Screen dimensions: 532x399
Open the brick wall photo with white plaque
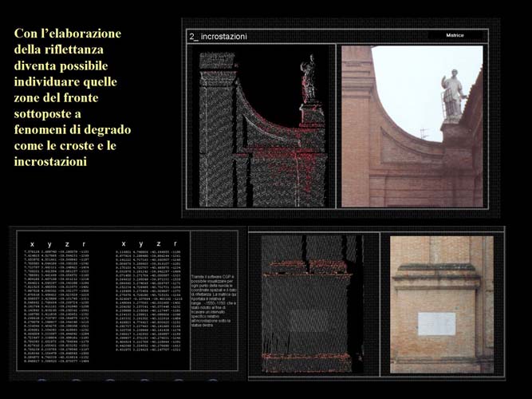click(442, 303)
